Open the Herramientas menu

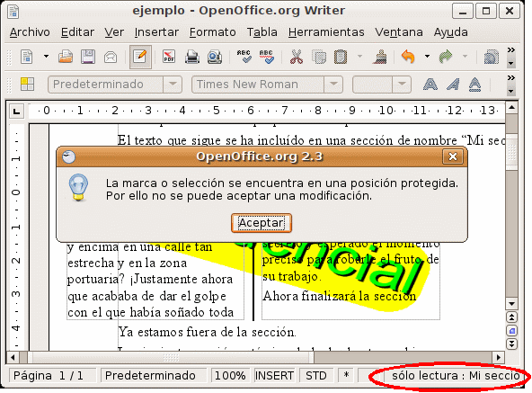coord(326,32)
